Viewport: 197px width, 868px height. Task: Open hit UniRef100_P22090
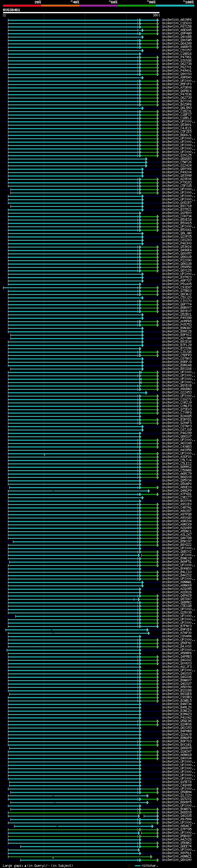pos(177,260)
